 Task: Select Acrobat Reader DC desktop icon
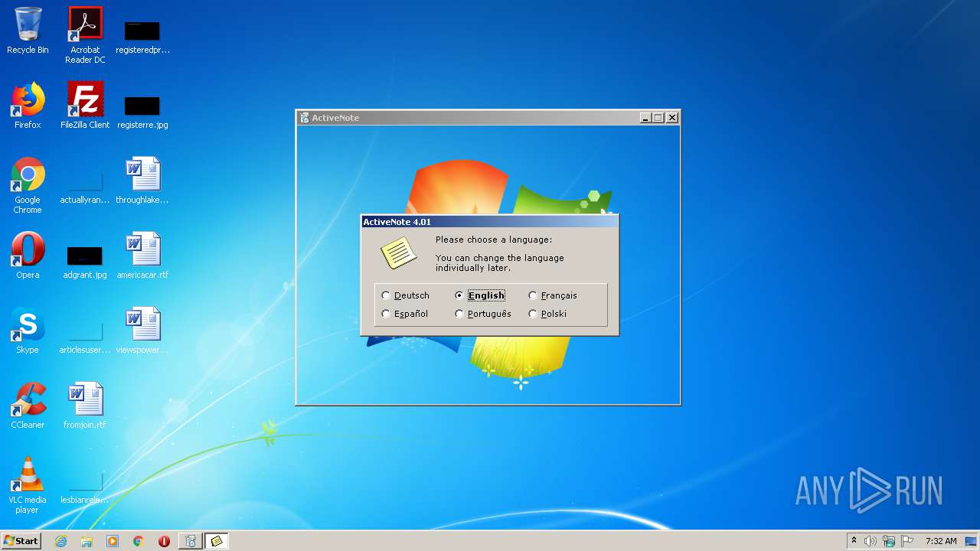pyautogui.click(x=85, y=35)
